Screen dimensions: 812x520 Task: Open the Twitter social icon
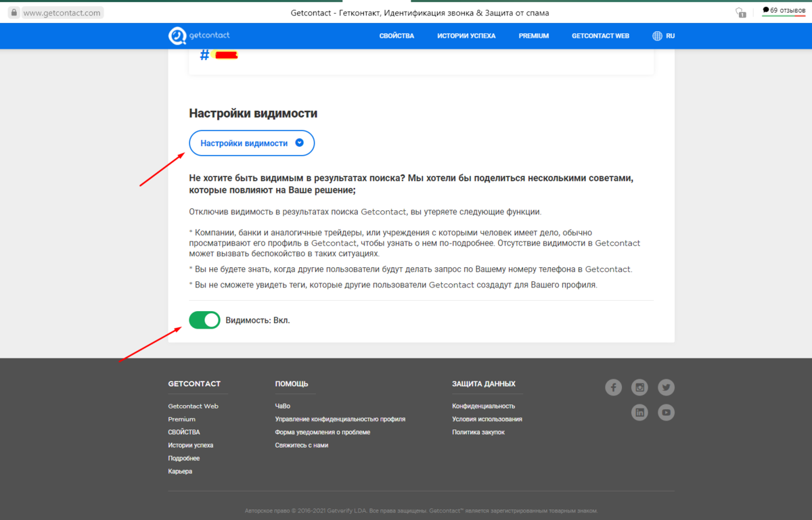[667, 387]
